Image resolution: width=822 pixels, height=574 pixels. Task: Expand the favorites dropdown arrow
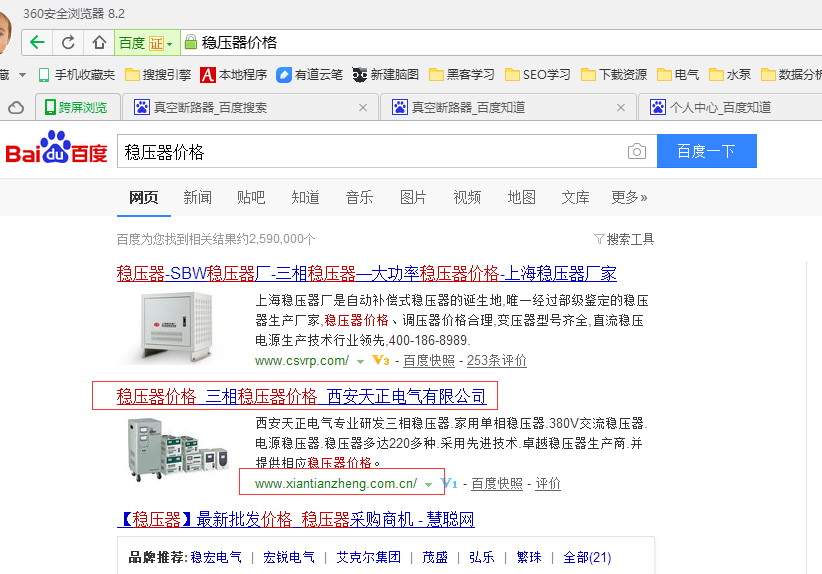(23, 75)
